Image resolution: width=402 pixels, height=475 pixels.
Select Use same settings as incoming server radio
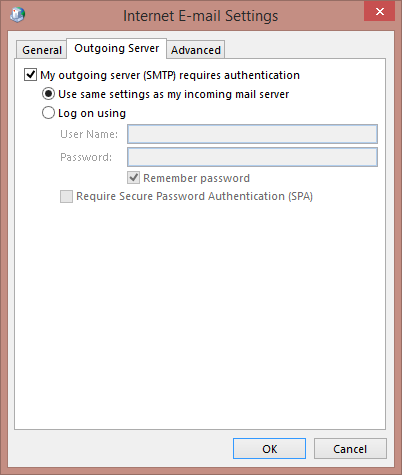(x=48, y=94)
